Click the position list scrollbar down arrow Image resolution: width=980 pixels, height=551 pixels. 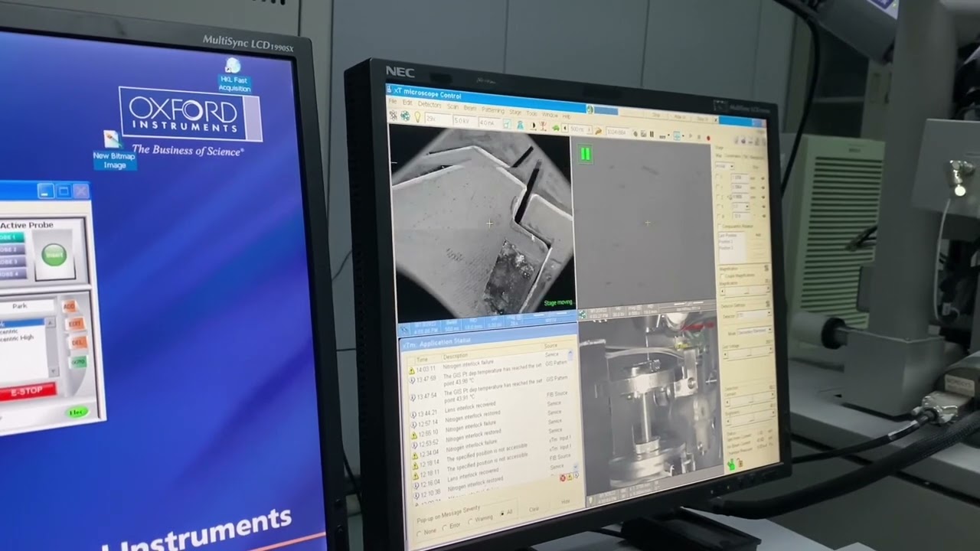point(54,371)
